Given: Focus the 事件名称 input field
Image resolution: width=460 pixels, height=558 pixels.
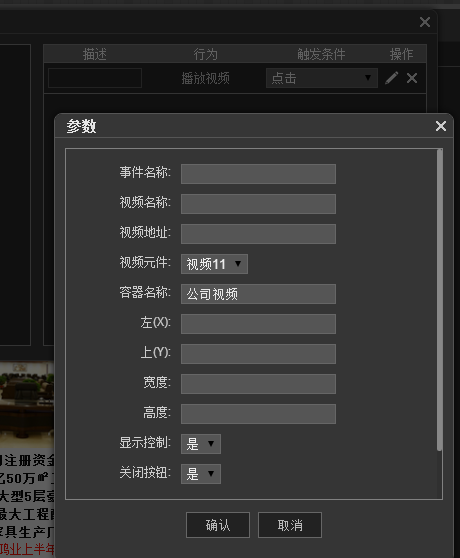Looking at the screenshot, I should (x=258, y=174).
